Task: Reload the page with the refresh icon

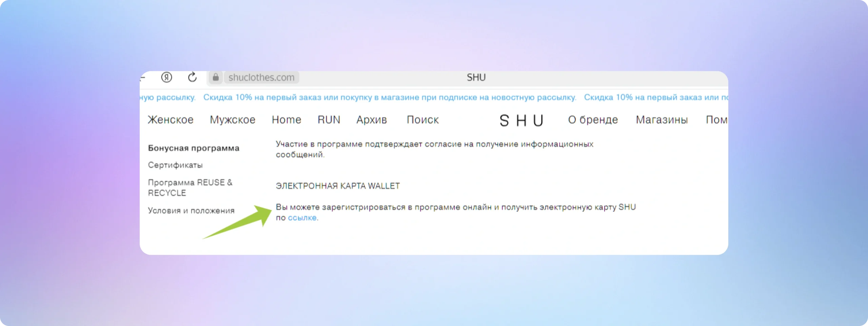Action: [x=192, y=77]
